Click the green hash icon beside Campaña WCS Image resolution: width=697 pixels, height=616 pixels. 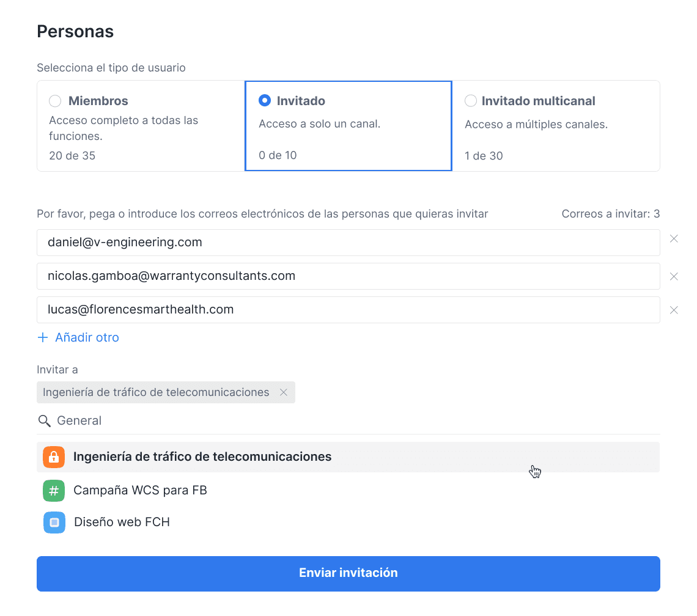tap(53, 491)
